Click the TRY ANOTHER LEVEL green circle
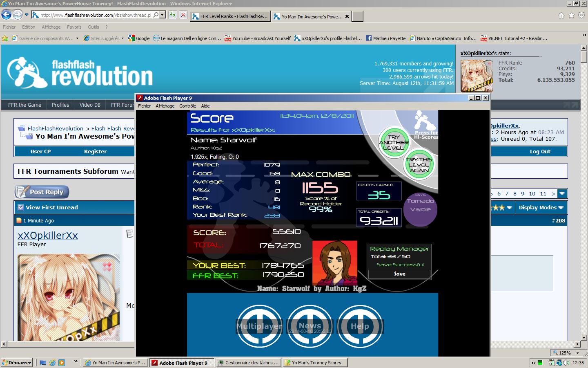 tap(394, 142)
